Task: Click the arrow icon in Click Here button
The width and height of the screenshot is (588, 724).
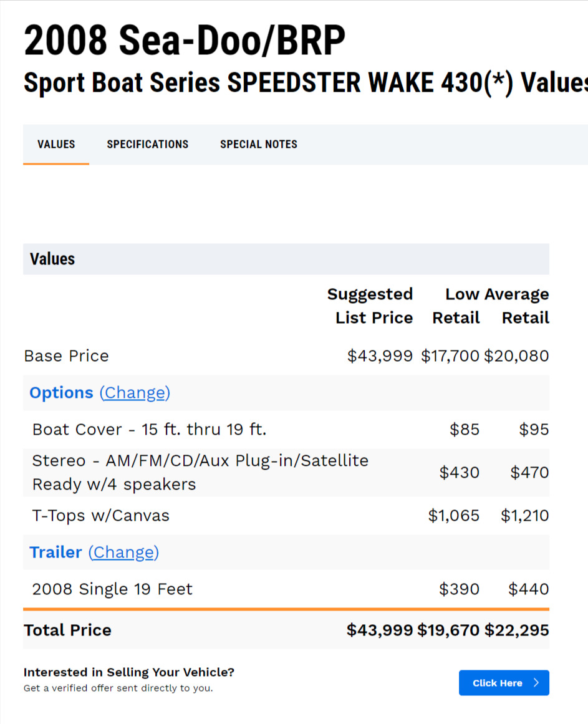Action: tap(536, 683)
